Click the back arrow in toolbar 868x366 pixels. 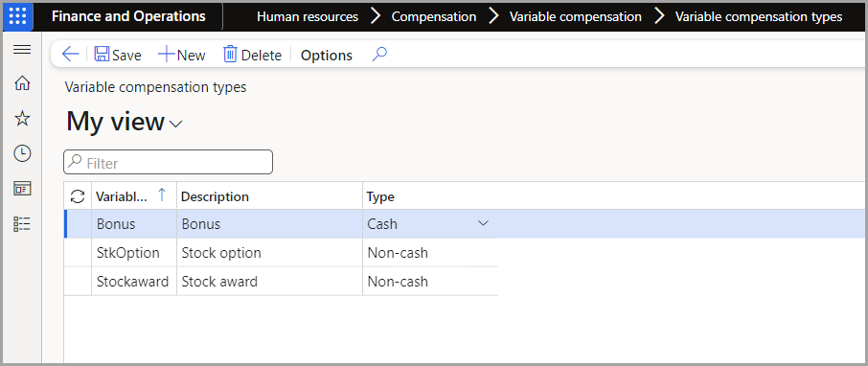[70, 55]
